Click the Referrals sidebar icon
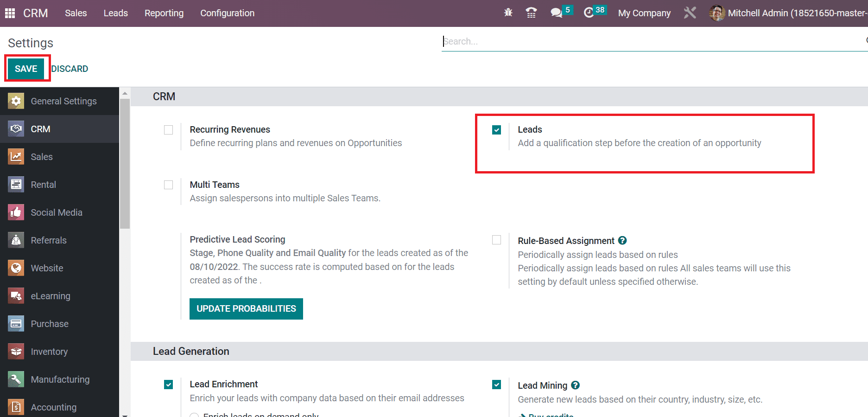The height and width of the screenshot is (417, 868). 16,240
